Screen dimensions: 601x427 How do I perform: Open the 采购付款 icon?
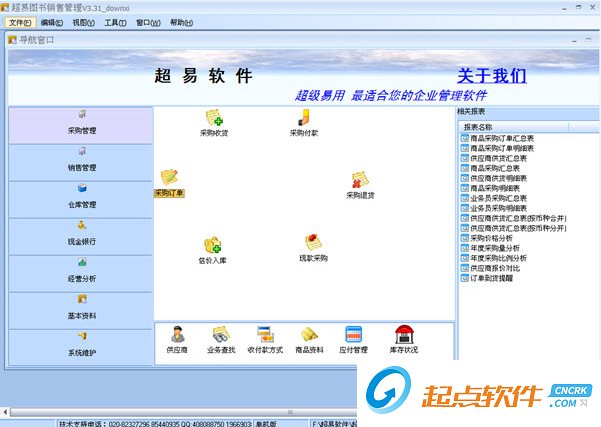[x=304, y=123]
